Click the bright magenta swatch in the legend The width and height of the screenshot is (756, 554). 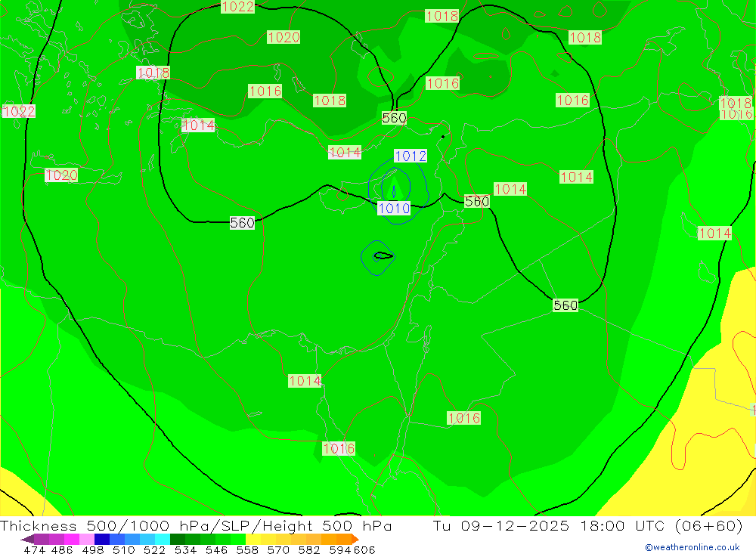71,539
